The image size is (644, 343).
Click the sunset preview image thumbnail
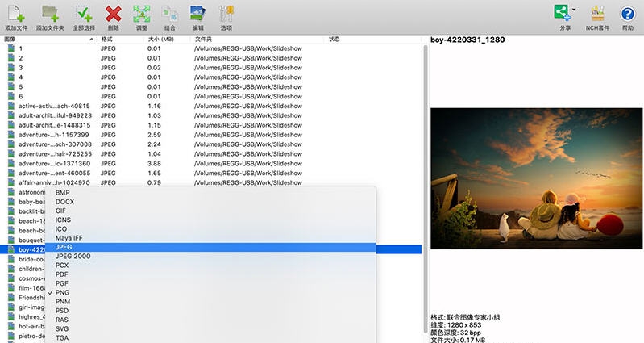(536, 178)
